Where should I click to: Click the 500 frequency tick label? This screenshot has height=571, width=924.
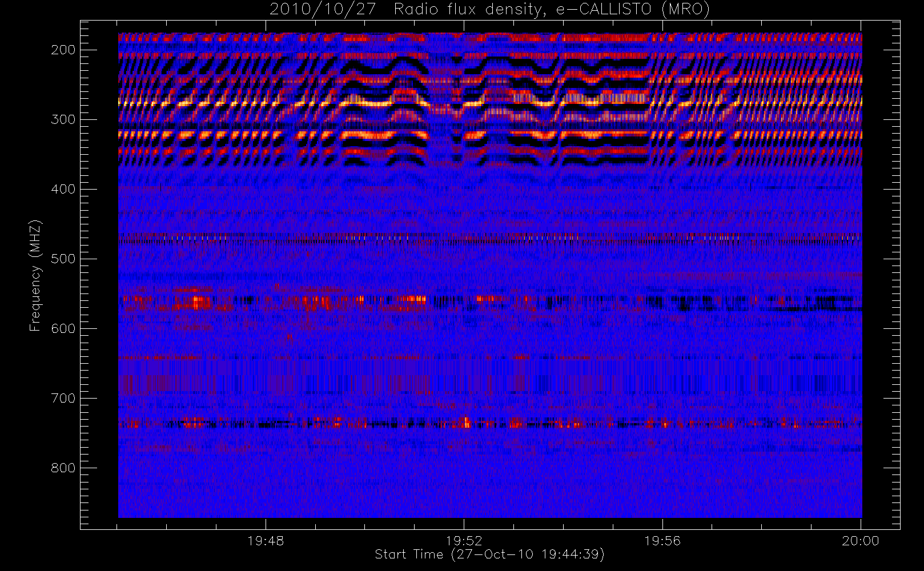[x=63, y=259]
